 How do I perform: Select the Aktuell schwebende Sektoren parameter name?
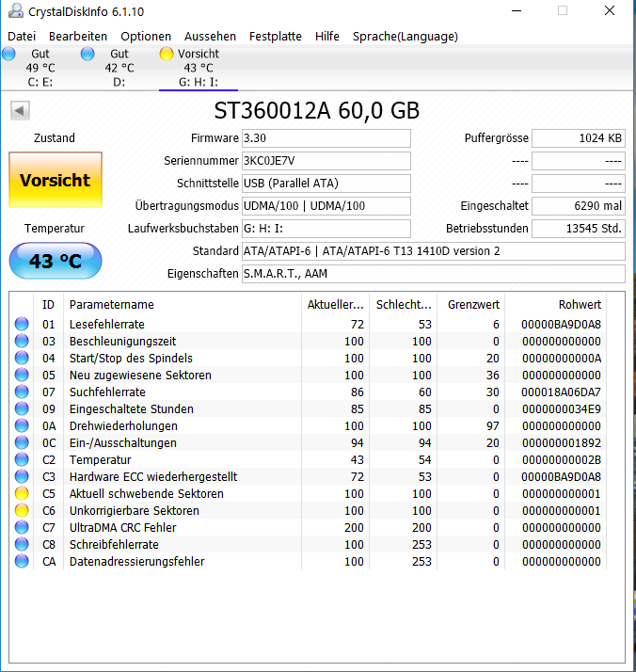click(147, 494)
